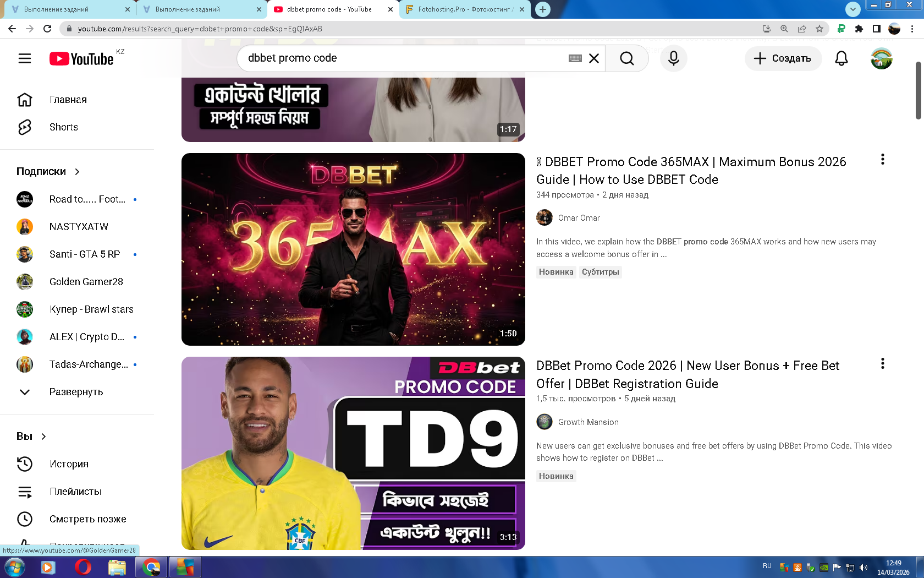
Task: Play the 365MAX DBBET thumbnail video
Action: click(x=353, y=249)
